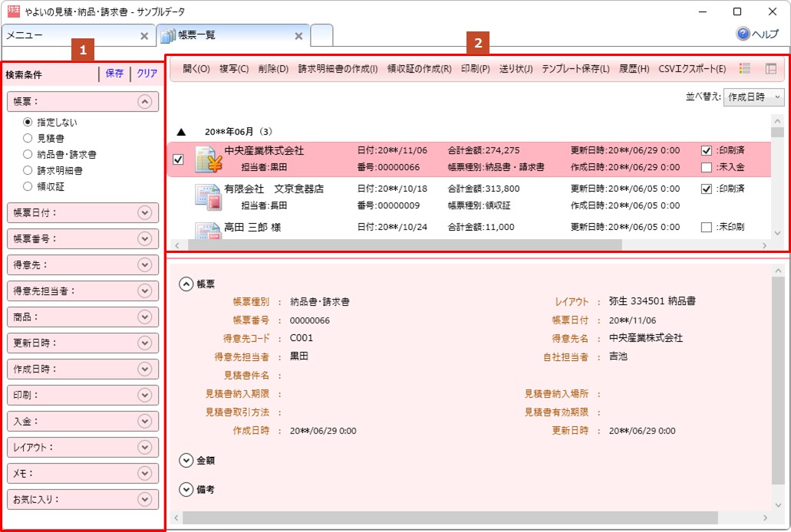Click CSVエクスポート(E) in the toolbar

tap(691, 69)
